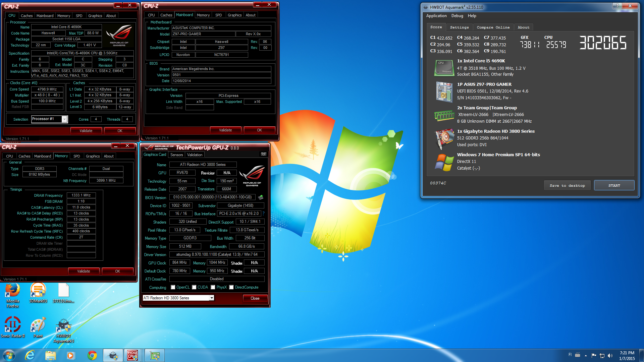Click the volume icon in system tray
This screenshot has height=362, width=644.
click(x=610, y=355)
